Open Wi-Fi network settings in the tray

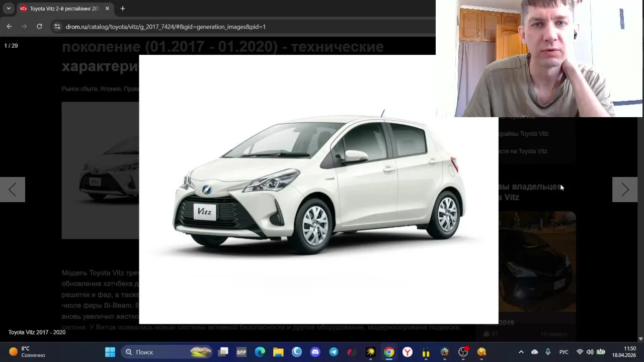point(580,352)
